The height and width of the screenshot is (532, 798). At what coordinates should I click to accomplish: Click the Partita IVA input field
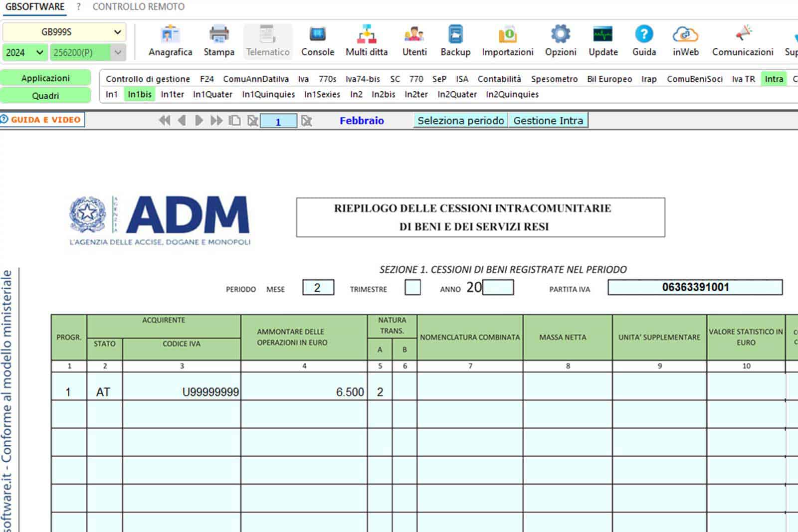point(695,287)
